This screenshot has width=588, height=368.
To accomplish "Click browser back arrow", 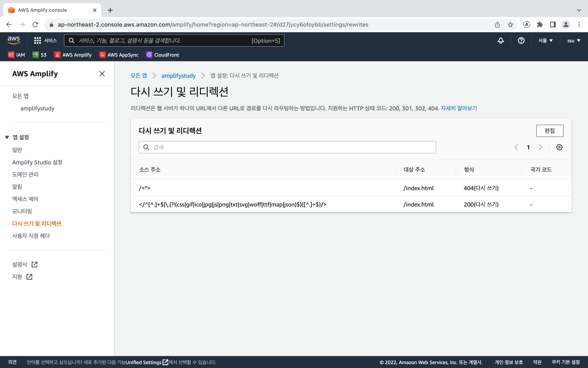I will 9,25.
